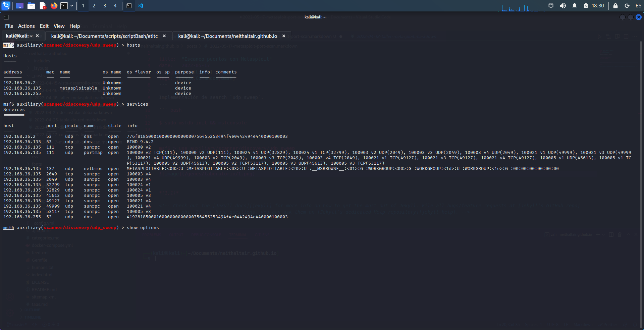This screenshot has width=644, height=330.
Task: Maximize the terminal window
Action: (x=631, y=17)
